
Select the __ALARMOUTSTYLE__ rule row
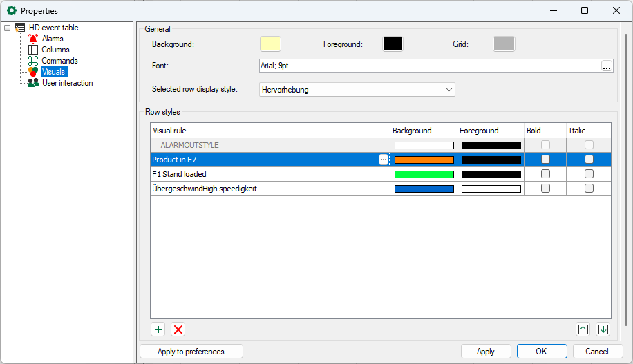(270, 145)
